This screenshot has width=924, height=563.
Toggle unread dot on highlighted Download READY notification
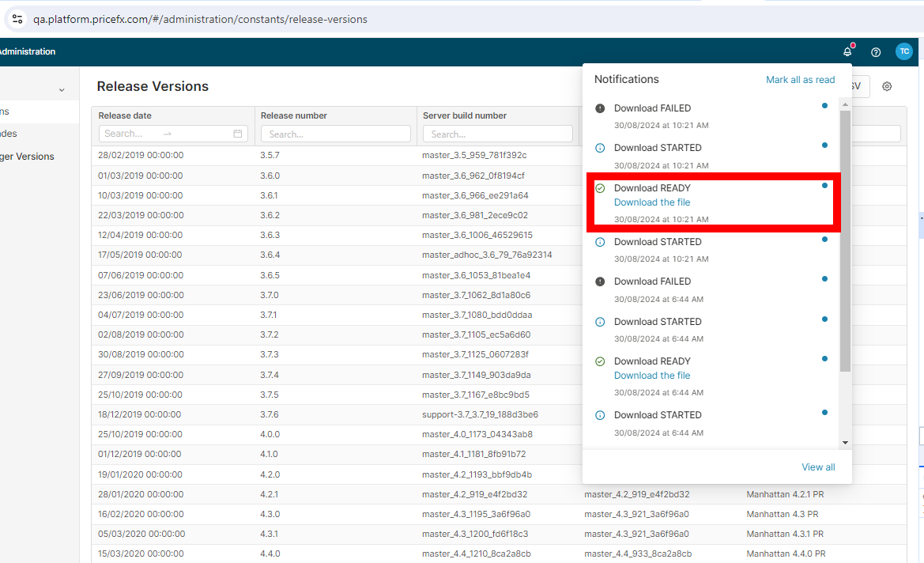[824, 186]
